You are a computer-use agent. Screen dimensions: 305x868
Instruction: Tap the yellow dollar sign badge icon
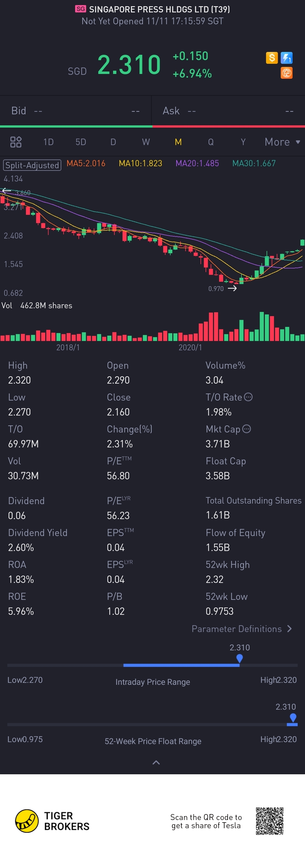pyautogui.click(x=272, y=58)
